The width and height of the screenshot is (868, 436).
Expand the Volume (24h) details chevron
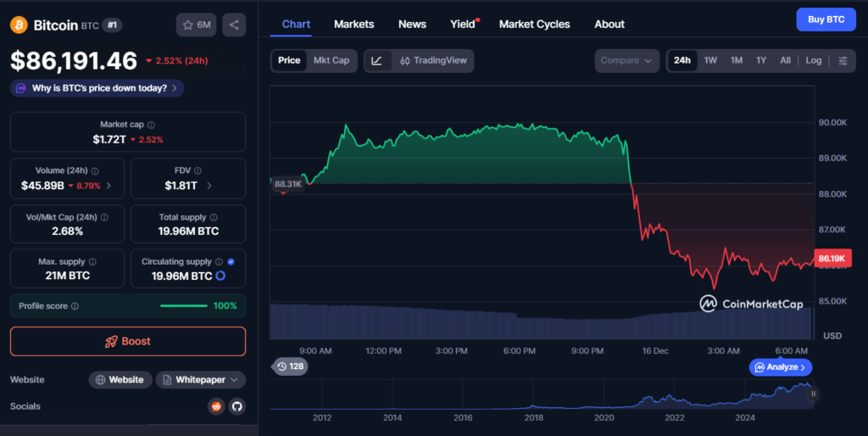coord(108,185)
